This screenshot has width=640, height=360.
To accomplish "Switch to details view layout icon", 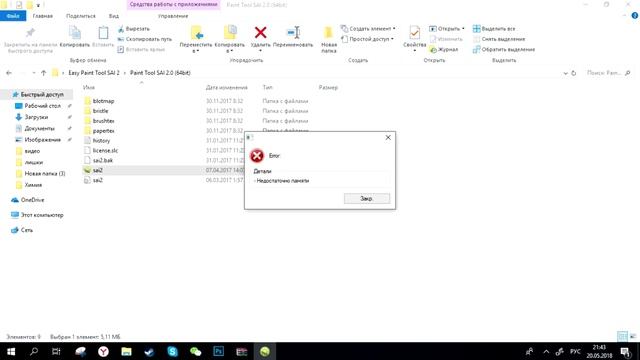I will tap(622, 336).
